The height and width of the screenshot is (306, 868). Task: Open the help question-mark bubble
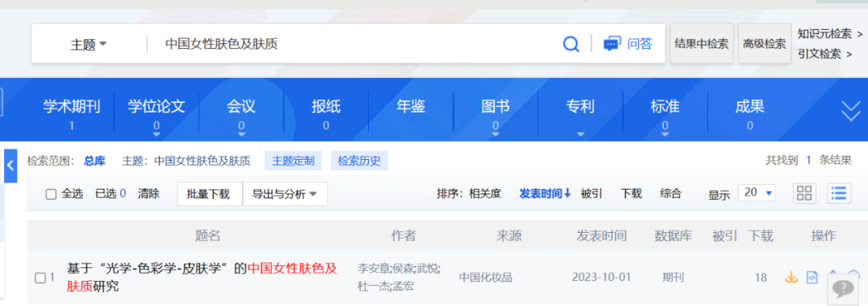(x=844, y=288)
